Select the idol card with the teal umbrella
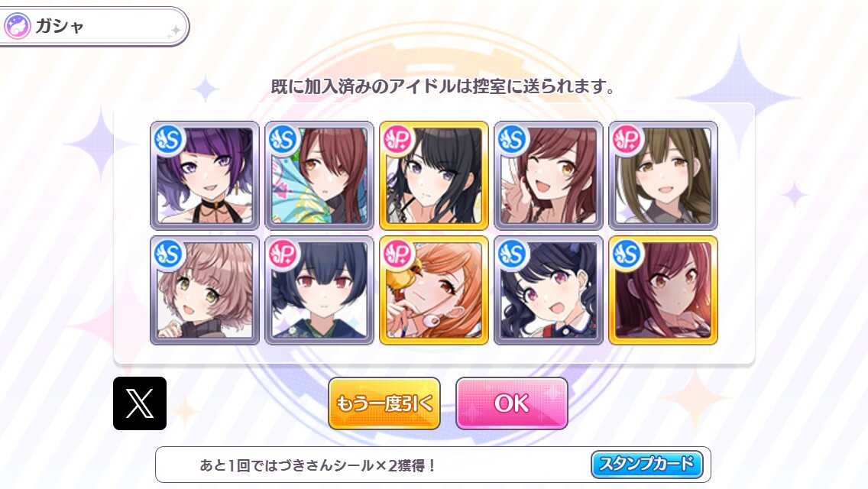Image resolution: width=868 pixels, height=489 pixels. [319, 176]
